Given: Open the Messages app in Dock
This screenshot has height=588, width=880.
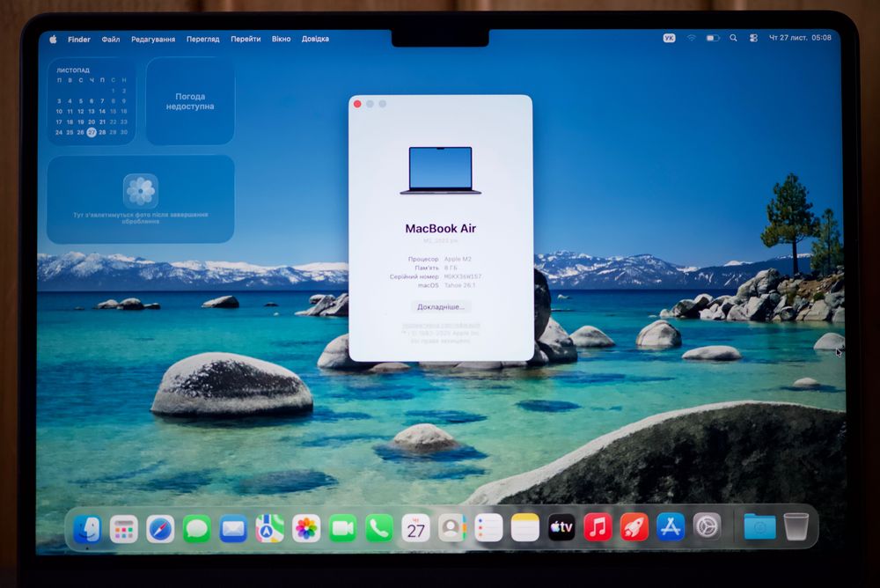Looking at the screenshot, I should click(x=197, y=529).
